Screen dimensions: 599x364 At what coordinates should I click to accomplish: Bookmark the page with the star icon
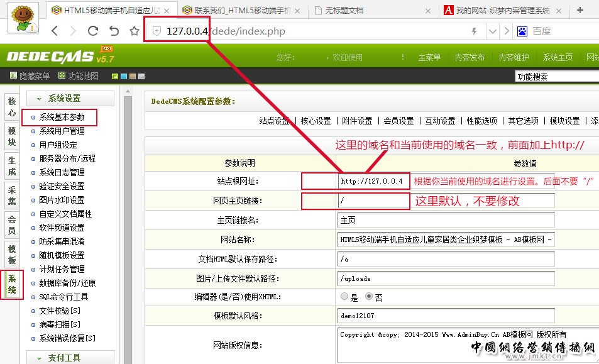coord(134,31)
